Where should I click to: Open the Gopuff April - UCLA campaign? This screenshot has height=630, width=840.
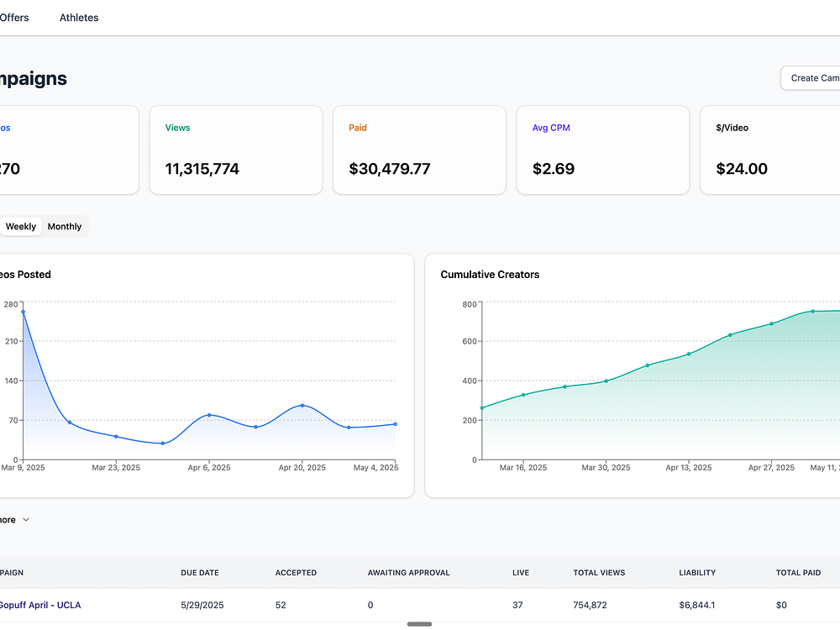(x=40, y=605)
